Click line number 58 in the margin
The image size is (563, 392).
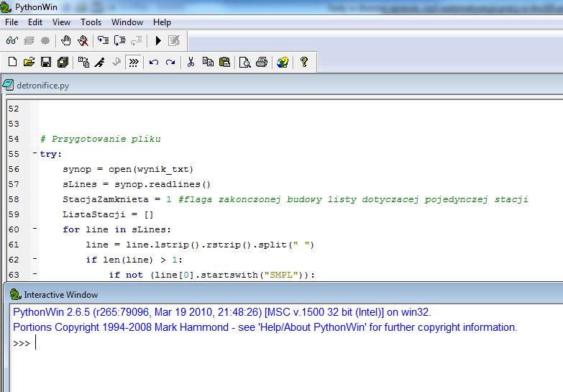[x=14, y=199]
